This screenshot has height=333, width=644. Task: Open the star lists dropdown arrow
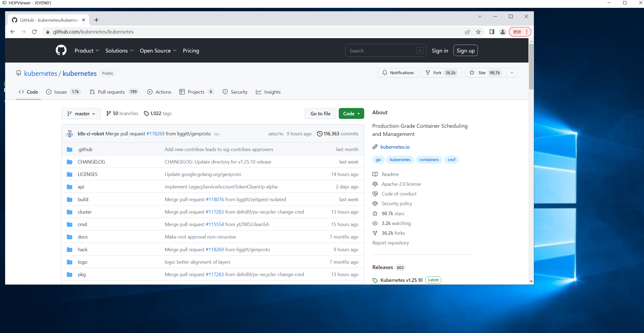click(512, 73)
